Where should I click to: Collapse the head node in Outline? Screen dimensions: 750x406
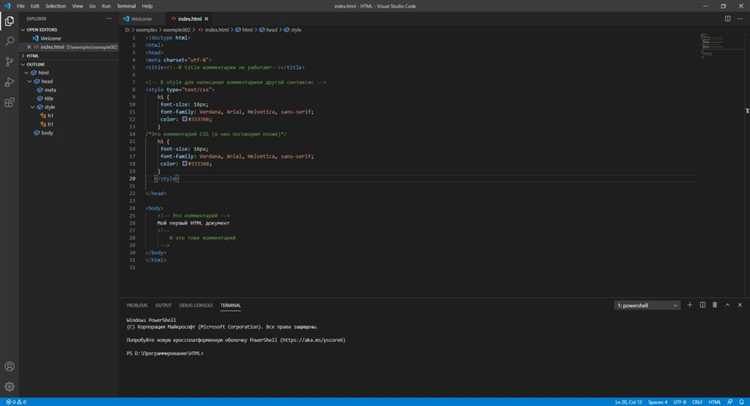(x=30, y=81)
